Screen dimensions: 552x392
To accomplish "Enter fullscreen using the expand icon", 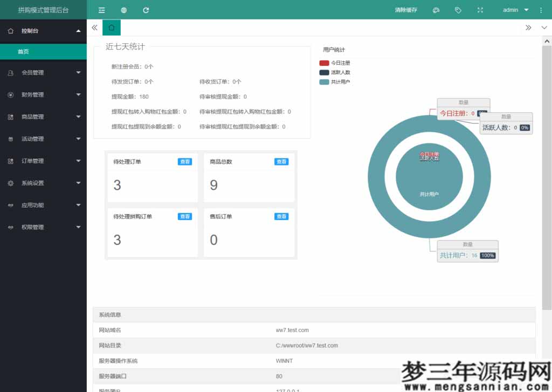I will coord(480,9).
